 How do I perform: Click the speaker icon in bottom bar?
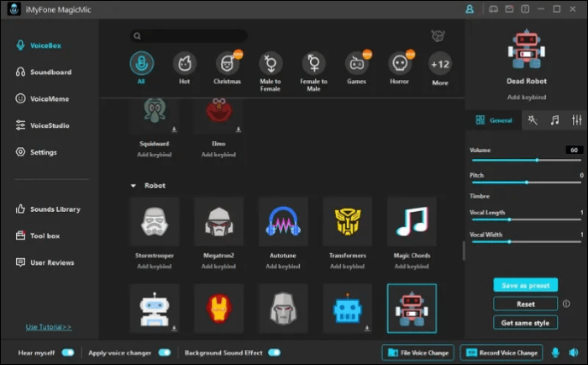(x=574, y=352)
